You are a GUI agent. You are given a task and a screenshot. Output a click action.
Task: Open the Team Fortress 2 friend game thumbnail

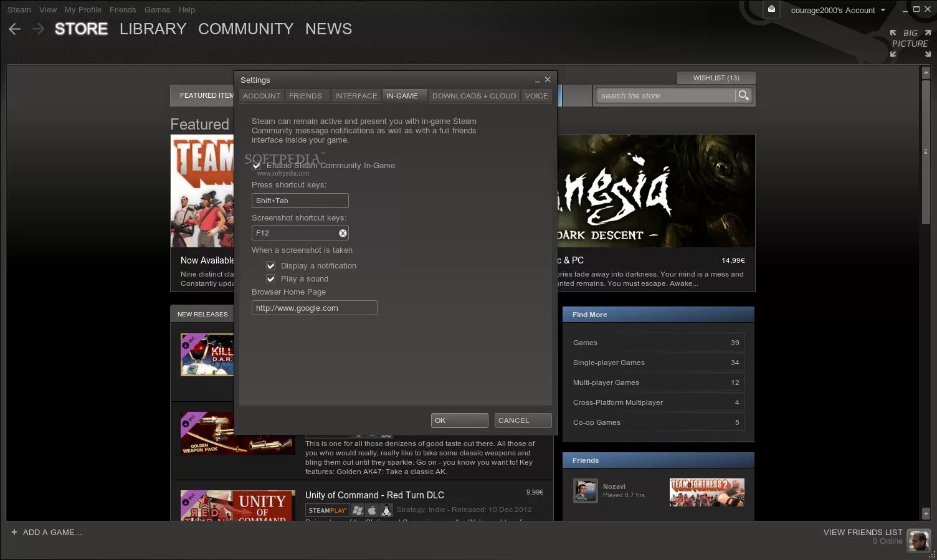706,492
